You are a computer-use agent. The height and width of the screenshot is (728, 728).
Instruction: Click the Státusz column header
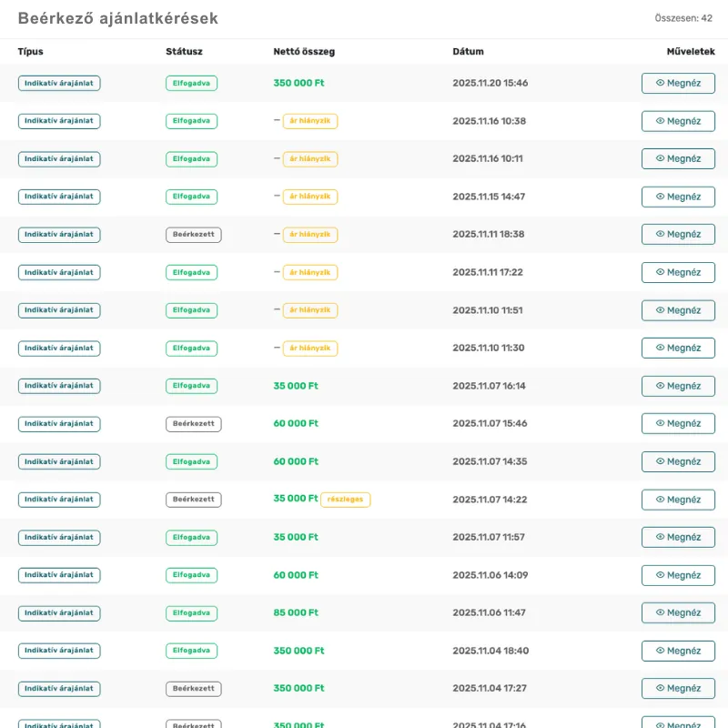[x=184, y=52]
